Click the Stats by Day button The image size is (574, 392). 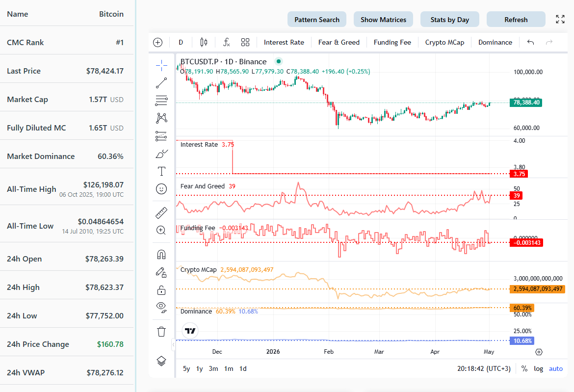(449, 20)
